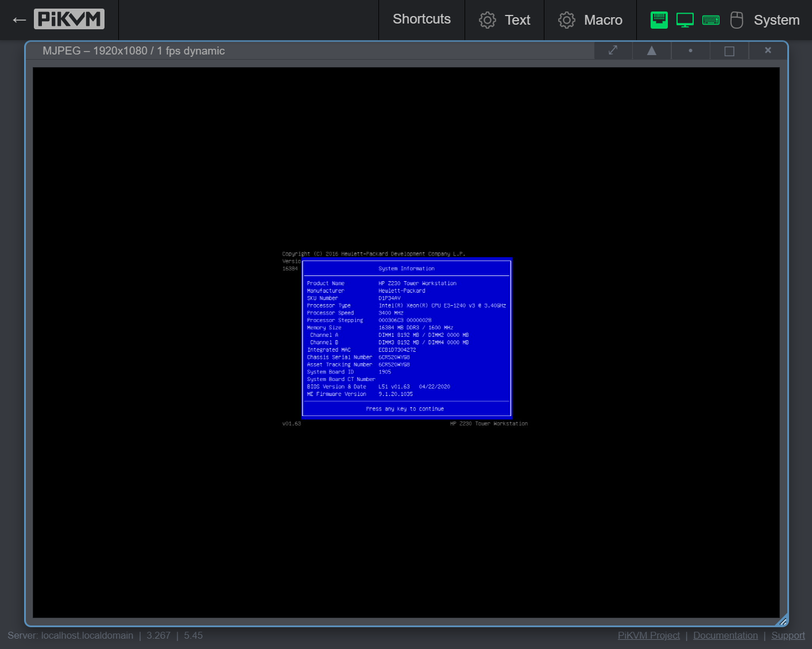The height and width of the screenshot is (649, 812).
Task: Click the gear icon beside Macro
Action: 566,20
